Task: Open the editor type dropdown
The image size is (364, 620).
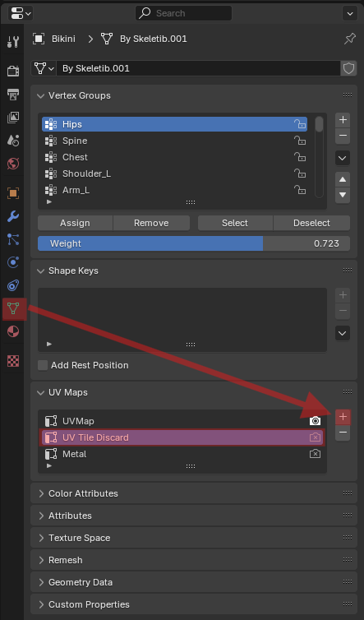Action: (21, 13)
